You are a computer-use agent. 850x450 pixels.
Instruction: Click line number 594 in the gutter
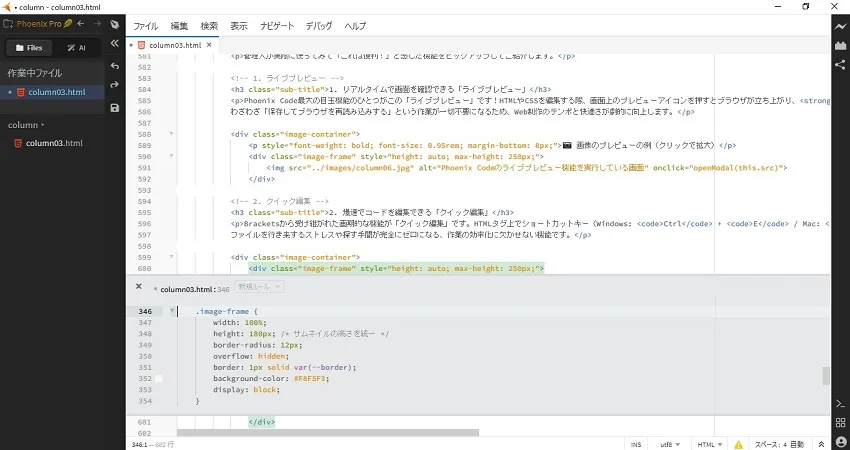click(144, 201)
